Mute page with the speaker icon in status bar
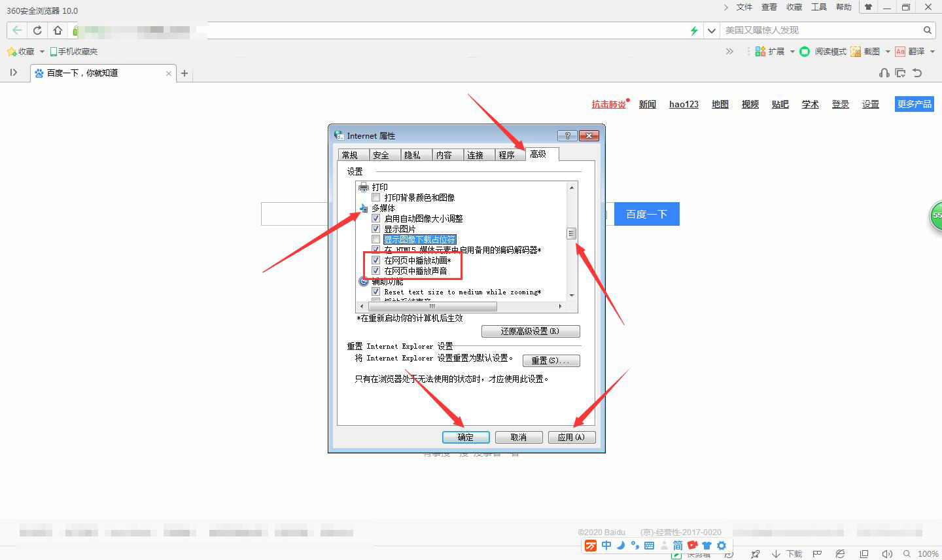The width and height of the screenshot is (942, 560). tap(886, 554)
